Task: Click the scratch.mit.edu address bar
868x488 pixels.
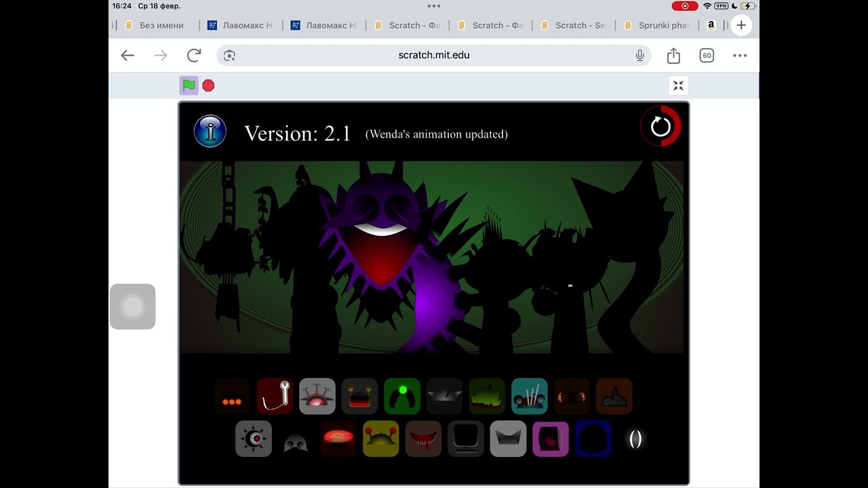Action: [434, 56]
